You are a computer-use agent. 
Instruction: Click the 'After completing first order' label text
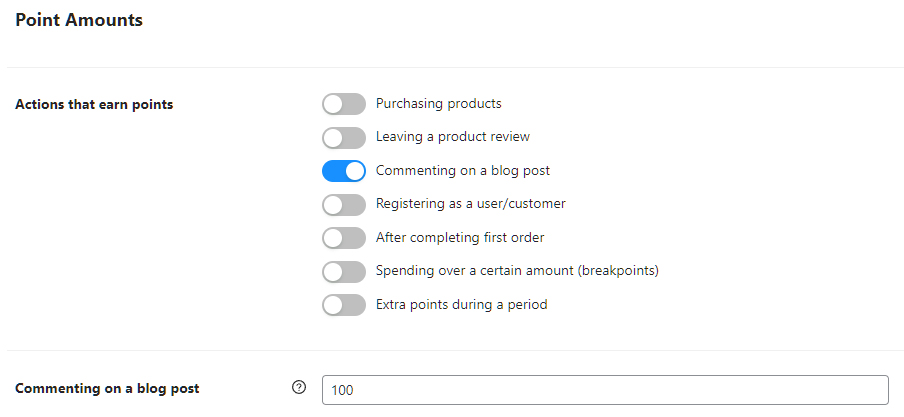[x=459, y=238]
